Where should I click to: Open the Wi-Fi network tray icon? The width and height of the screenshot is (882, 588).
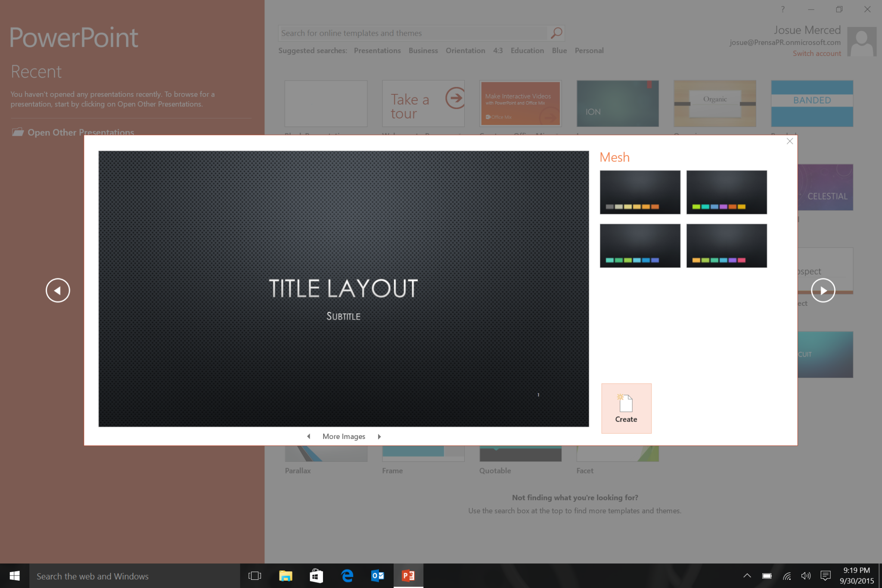pyautogui.click(x=787, y=576)
